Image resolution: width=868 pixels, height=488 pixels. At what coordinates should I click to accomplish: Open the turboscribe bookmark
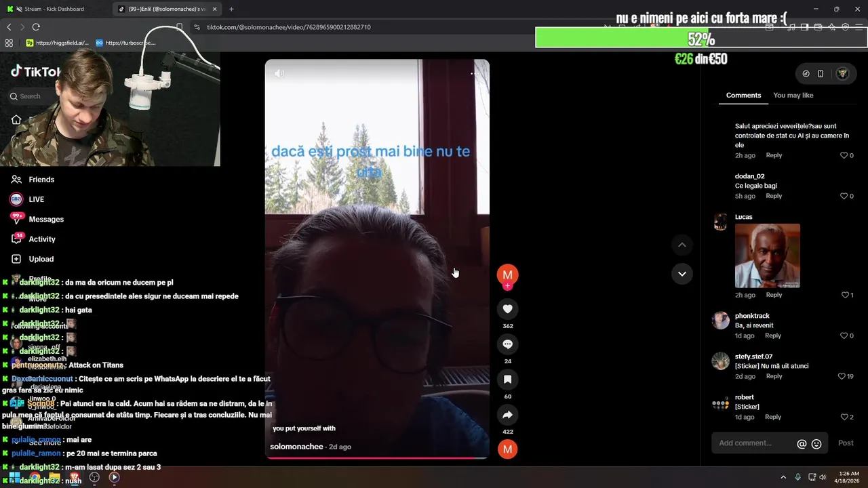tap(125, 43)
